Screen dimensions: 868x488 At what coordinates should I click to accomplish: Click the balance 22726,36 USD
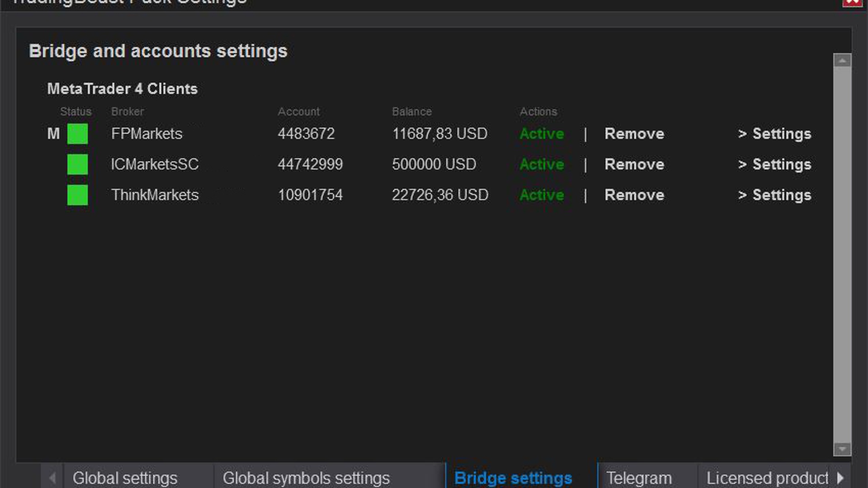click(440, 195)
